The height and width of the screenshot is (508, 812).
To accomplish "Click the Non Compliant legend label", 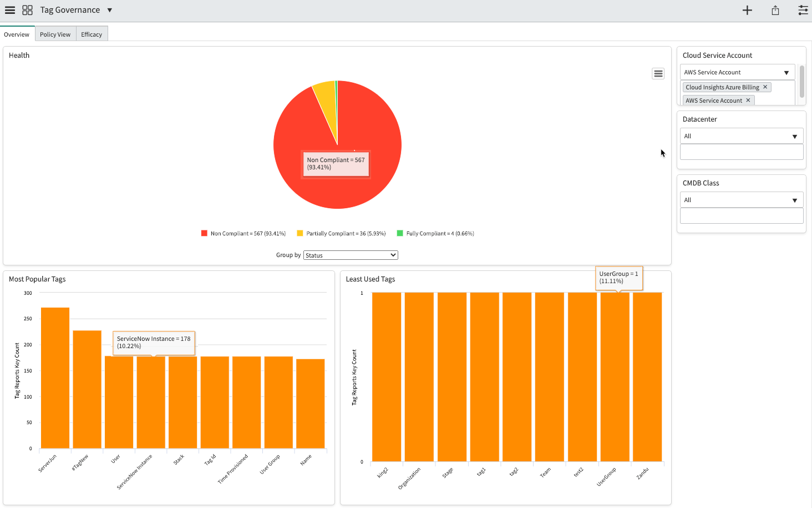I will tap(248, 234).
